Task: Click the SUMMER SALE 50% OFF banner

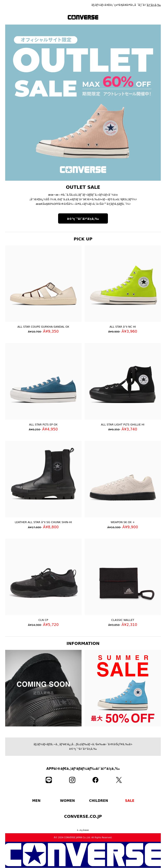Action: (123, 688)
